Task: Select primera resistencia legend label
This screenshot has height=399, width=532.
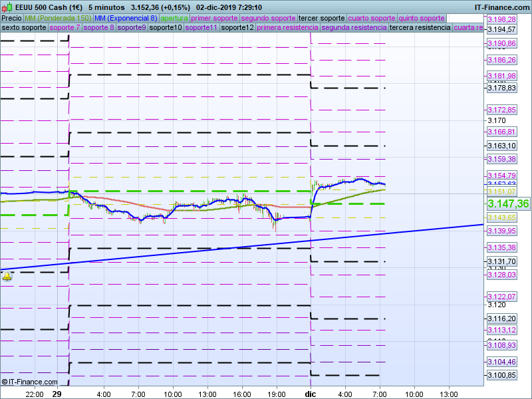Action: 287,28
